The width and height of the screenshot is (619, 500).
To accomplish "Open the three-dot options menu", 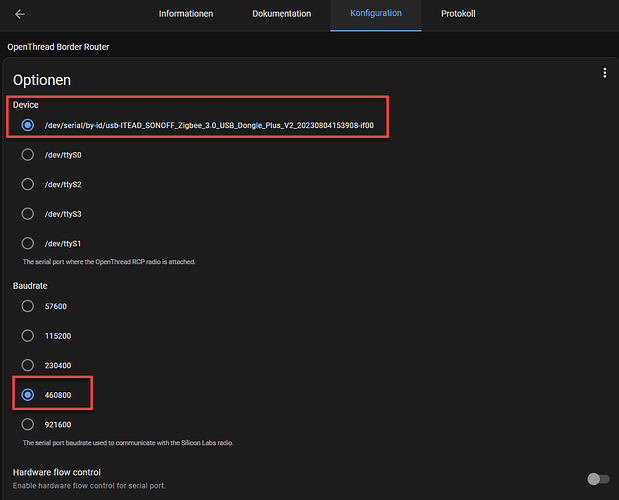I will click(x=604, y=73).
